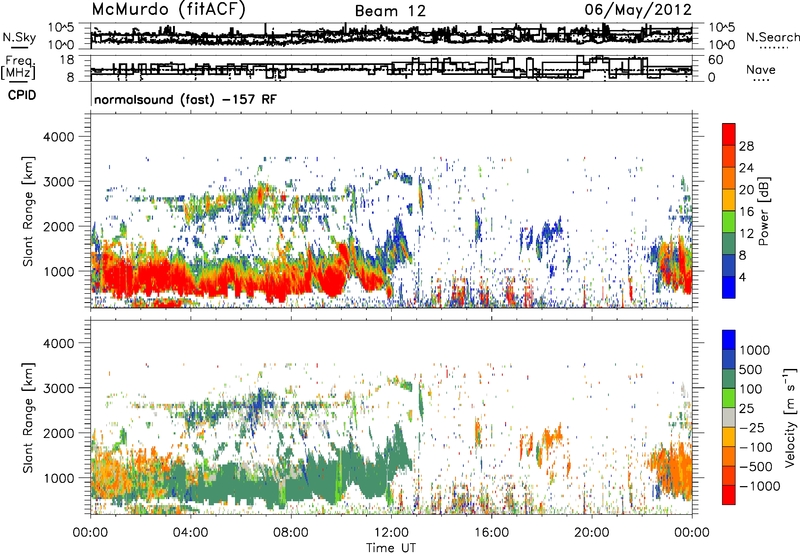The image size is (800, 554).
Task: Click the '4000' tick on the power panel
Action: tap(58, 137)
